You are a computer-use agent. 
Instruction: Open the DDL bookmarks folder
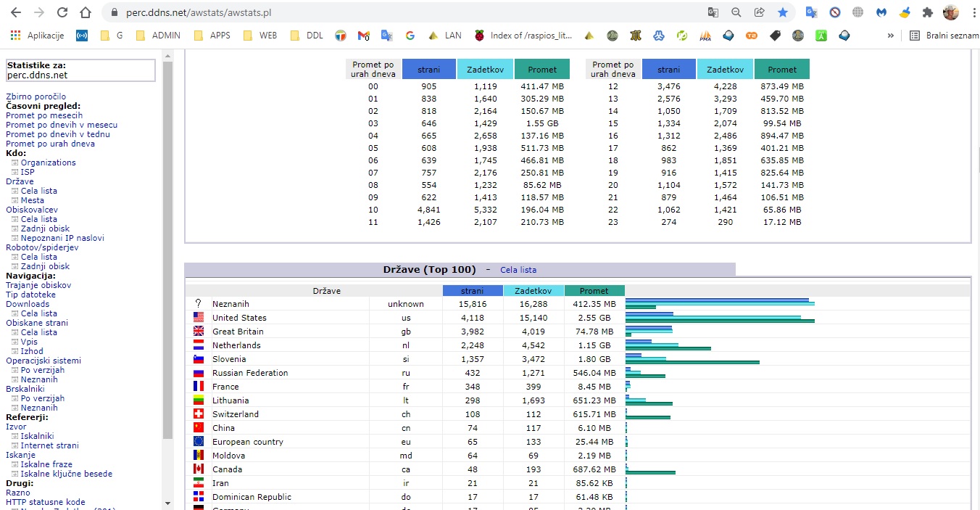click(307, 36)
